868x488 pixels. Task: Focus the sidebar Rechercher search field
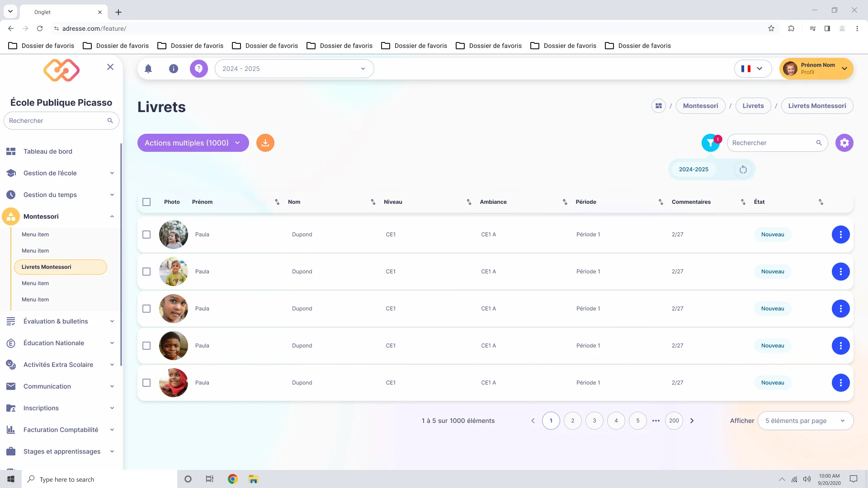(x=61, y=121)
